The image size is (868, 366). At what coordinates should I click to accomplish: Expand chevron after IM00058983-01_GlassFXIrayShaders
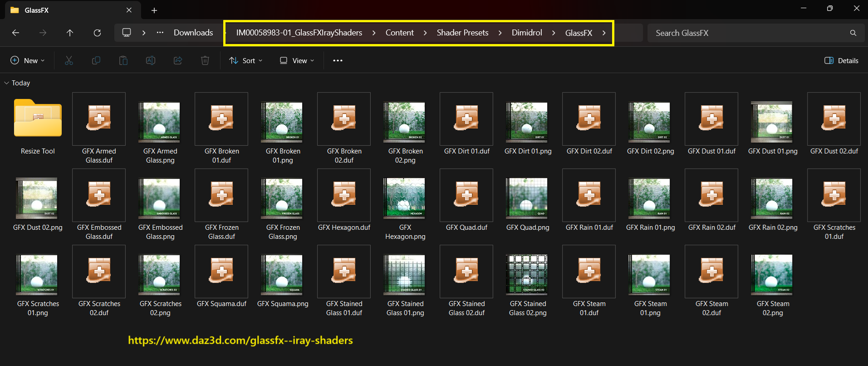coord(374,33)
